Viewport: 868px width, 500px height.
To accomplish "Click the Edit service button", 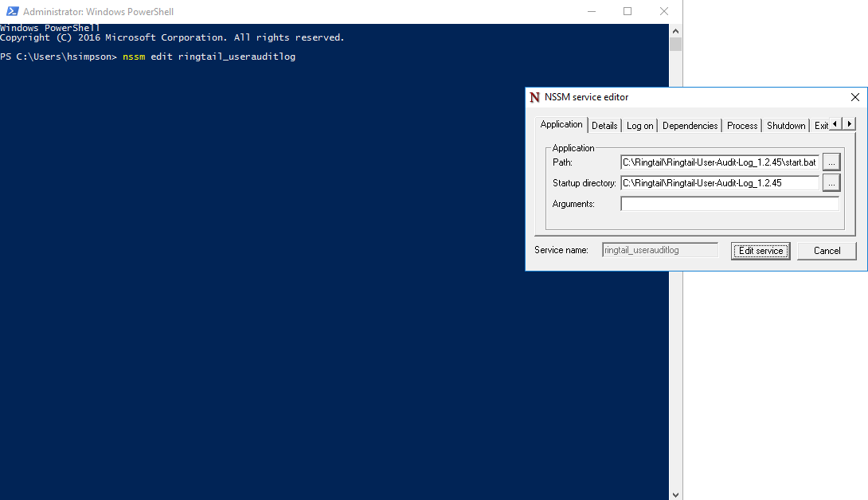I will tap(760, 251).
